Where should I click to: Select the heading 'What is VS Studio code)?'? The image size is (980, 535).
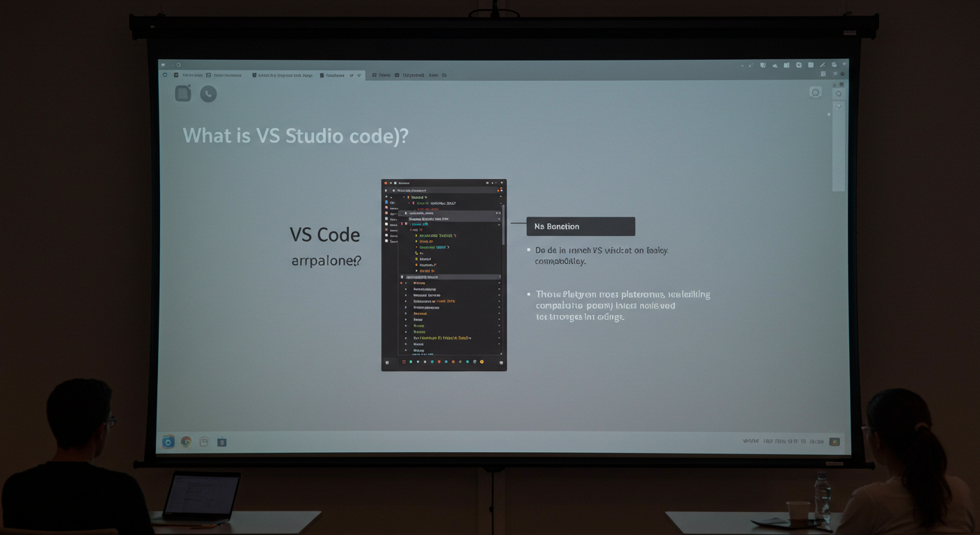point(296,136)
